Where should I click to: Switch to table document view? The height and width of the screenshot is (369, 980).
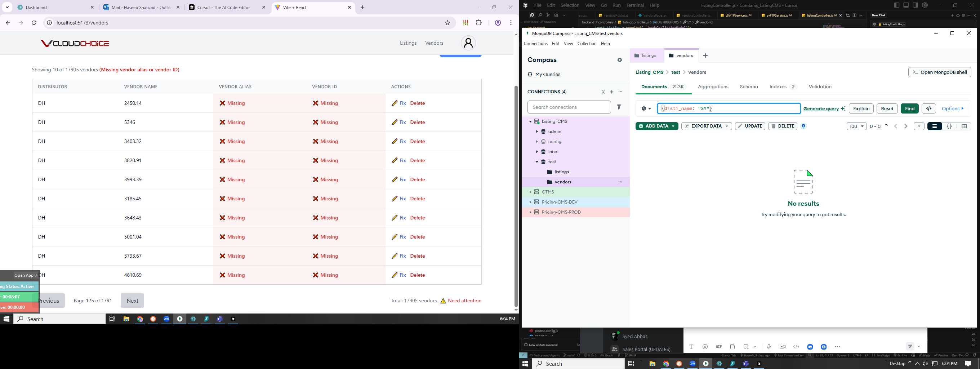[964, 126]
